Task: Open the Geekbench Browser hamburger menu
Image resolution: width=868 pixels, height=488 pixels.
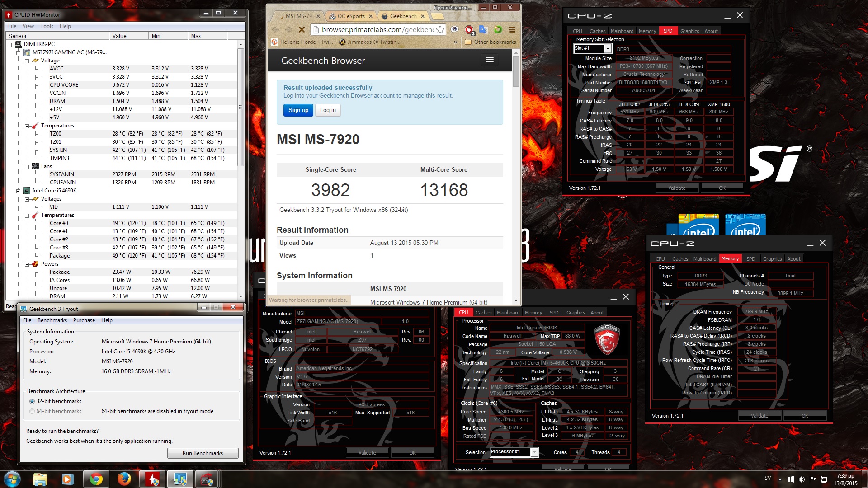Action: coord(489,60)
